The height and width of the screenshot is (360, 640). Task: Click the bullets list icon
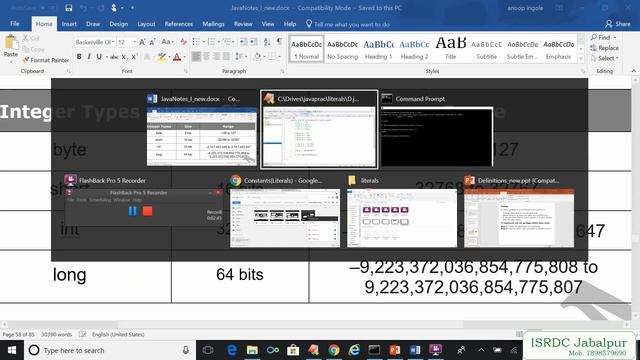pyautogui.click(x=196, y=42)
